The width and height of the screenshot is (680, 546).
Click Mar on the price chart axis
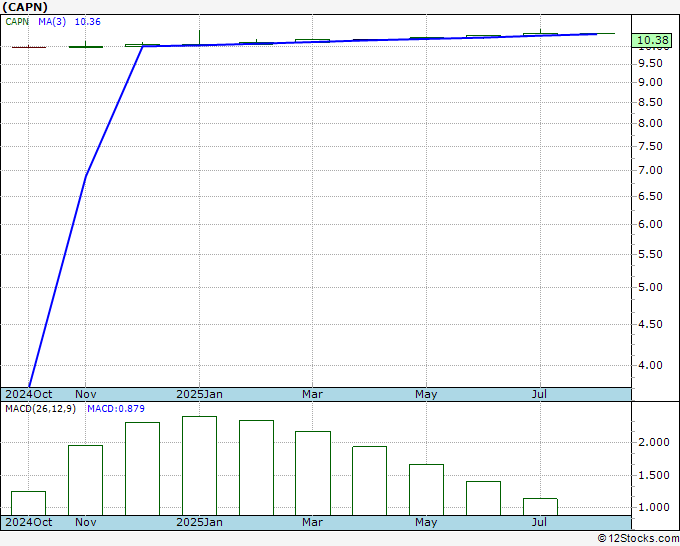tap(312, 394)
